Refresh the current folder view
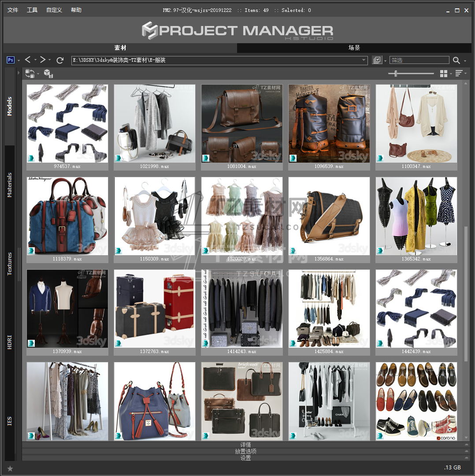This screenshot has height=476, width=475. [x=60, y=60]
